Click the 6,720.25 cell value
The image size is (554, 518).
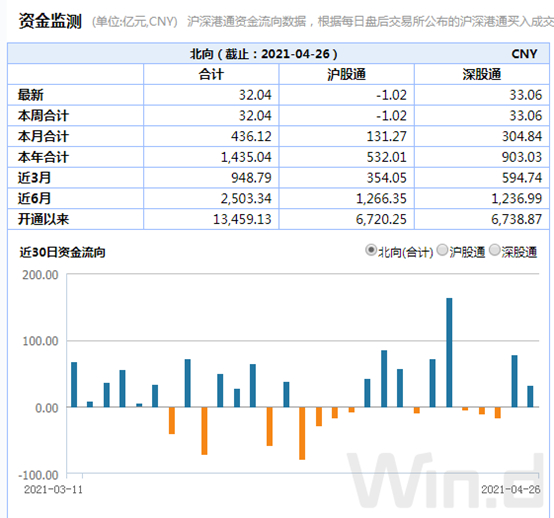tap(381, 219)
